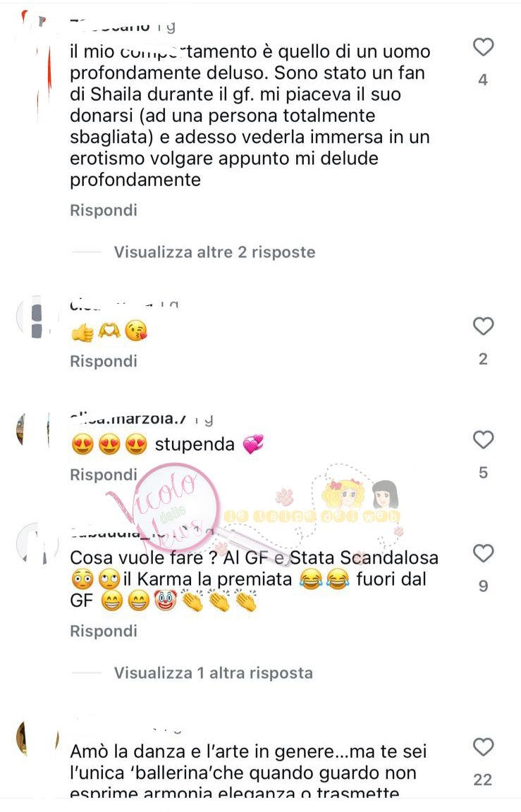The width and height of the screenshot is (521, 812).
Task: Open the avatar of the 'Amò la danza' commenter
Action: [37, 738]
